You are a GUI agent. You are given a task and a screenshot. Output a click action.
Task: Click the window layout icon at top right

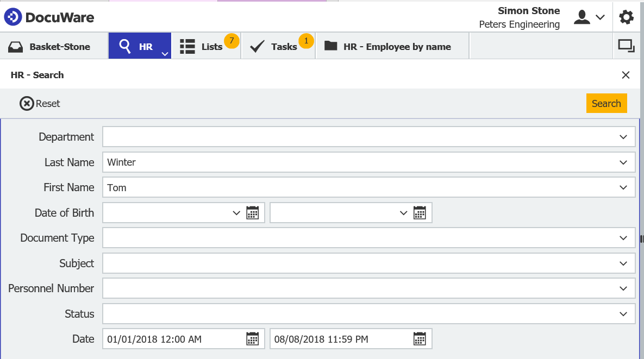pyautogui.click(x=626, y=46)
